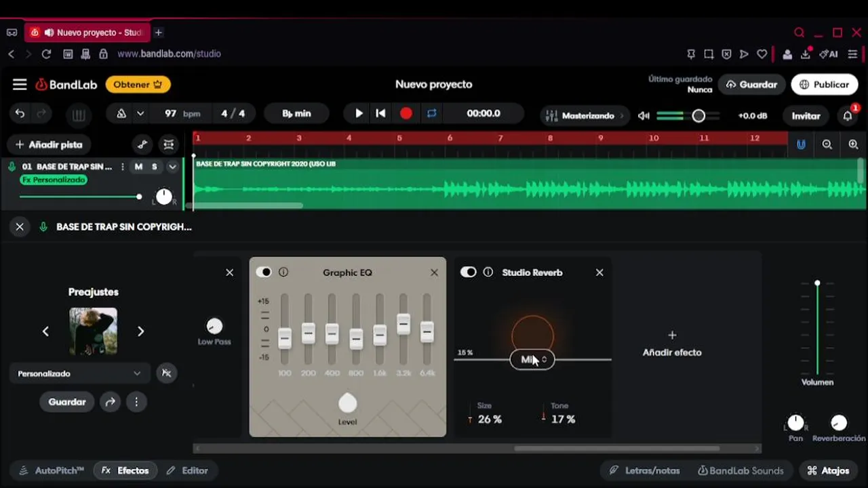The width and height of the screenshot is (868, 488).
Task: Expand track 01 dropdown chevron
Action: (172, 167)
